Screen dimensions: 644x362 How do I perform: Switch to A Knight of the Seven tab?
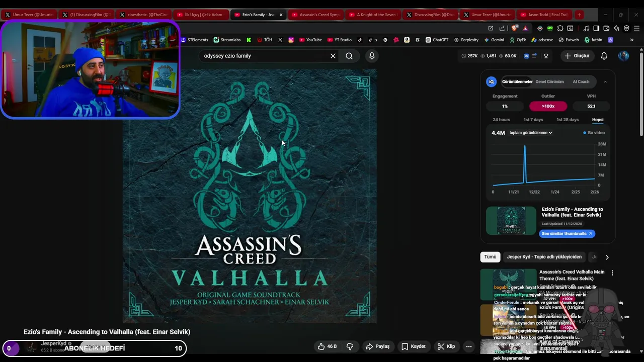pos(372,15)
